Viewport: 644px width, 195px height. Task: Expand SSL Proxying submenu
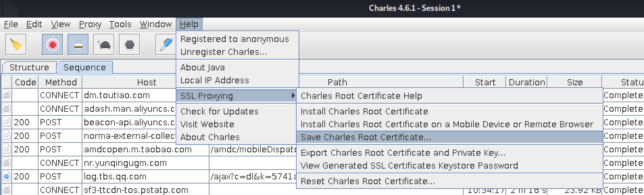pyautogui.click(x=237, y=96)
